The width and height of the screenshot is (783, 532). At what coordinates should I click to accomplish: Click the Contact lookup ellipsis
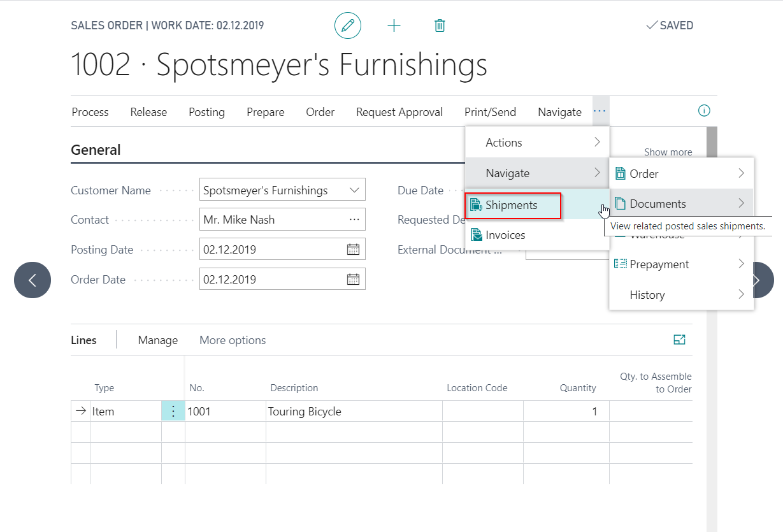coord(354,219)
